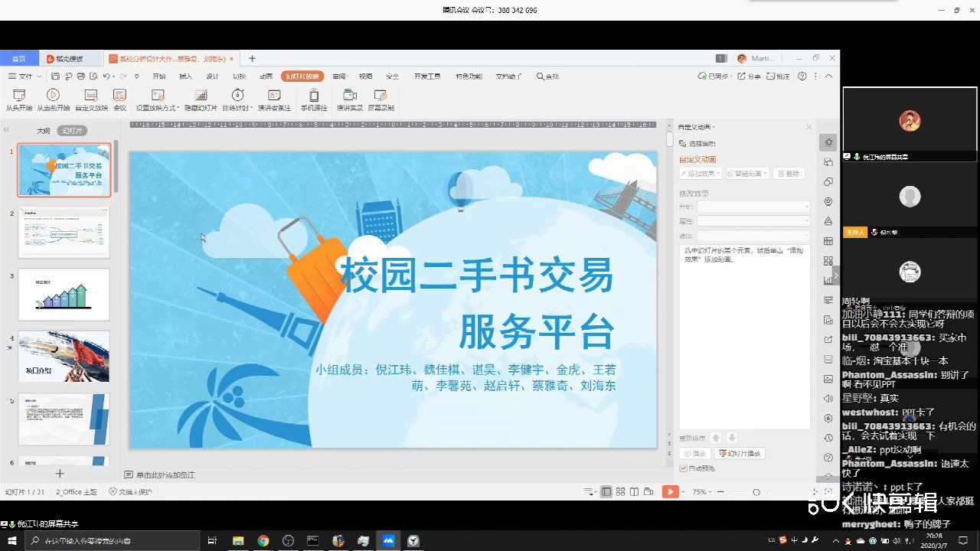
Task: Open the Animation (动画) ribbon tab
Action: (266, 77)
